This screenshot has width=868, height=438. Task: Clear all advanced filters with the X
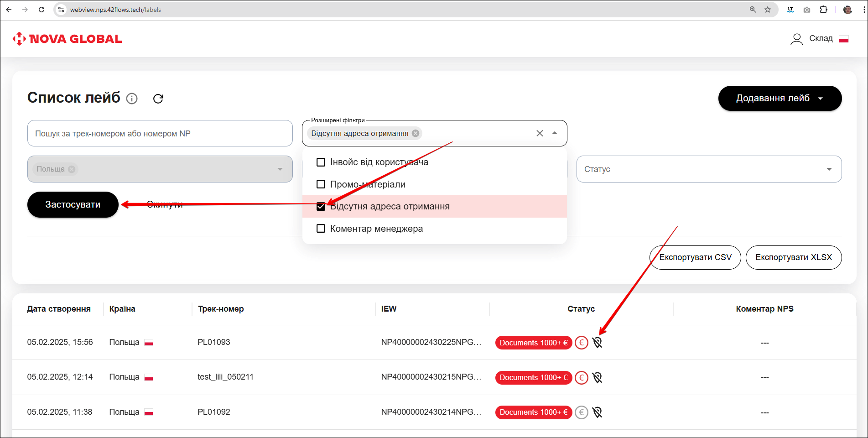coord(540,133)
